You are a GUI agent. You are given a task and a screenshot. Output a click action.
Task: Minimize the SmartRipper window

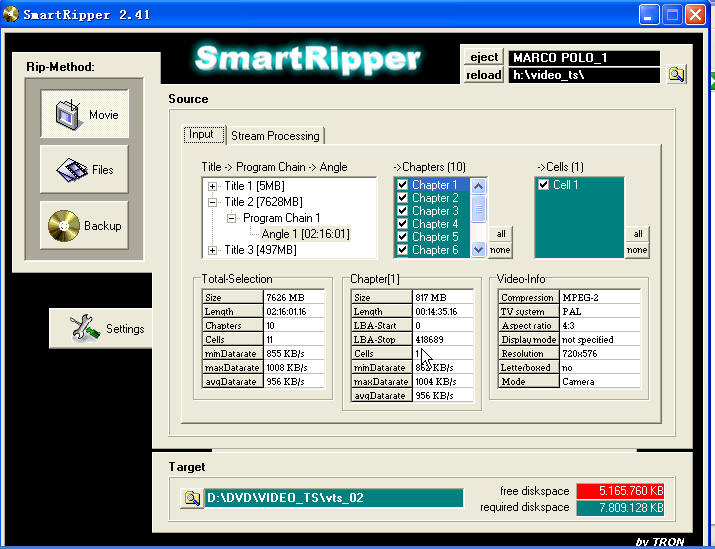[648, 15]
